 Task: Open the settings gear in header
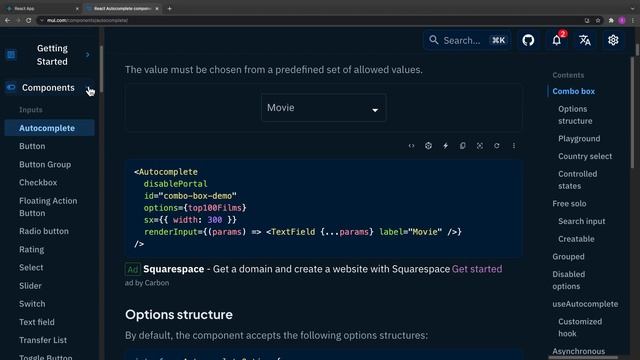(x=613, y=40)
